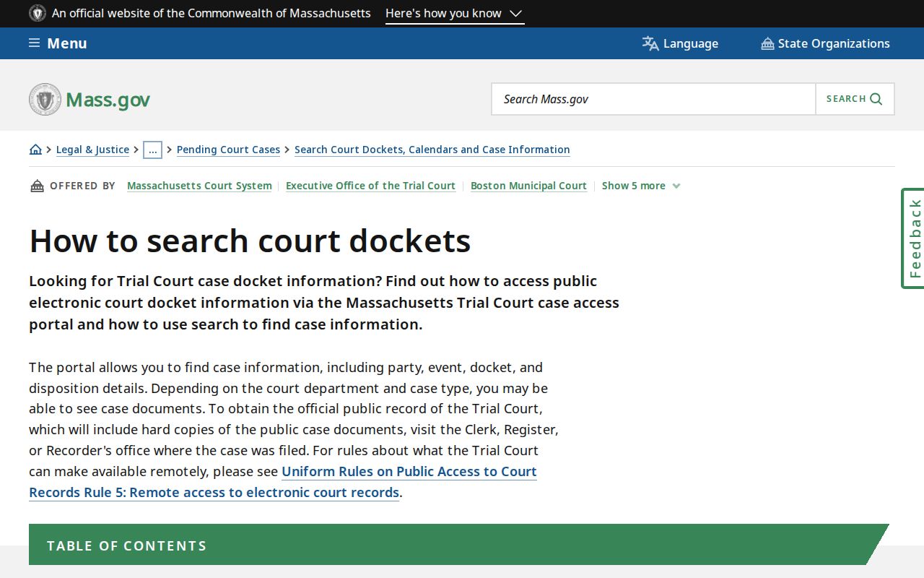Open Massachusetts Court System link
The height and width of the screenshot is (578, 924).
(x=199, y=186)
